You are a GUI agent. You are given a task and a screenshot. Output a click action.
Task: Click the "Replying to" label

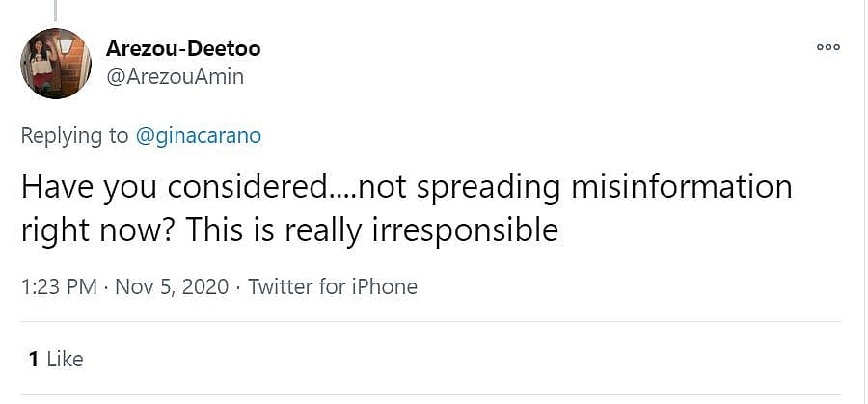[74, 136]
